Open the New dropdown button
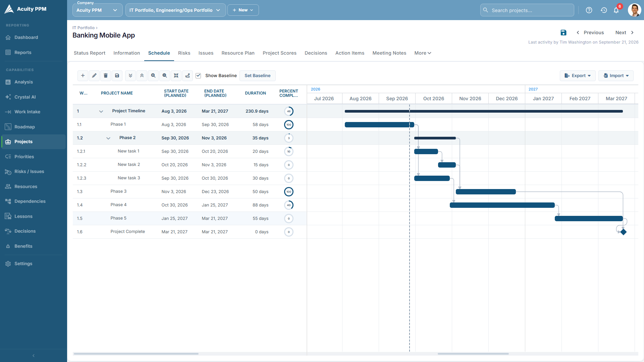Viewport: 644px width, 362px height. coord(243,10)
